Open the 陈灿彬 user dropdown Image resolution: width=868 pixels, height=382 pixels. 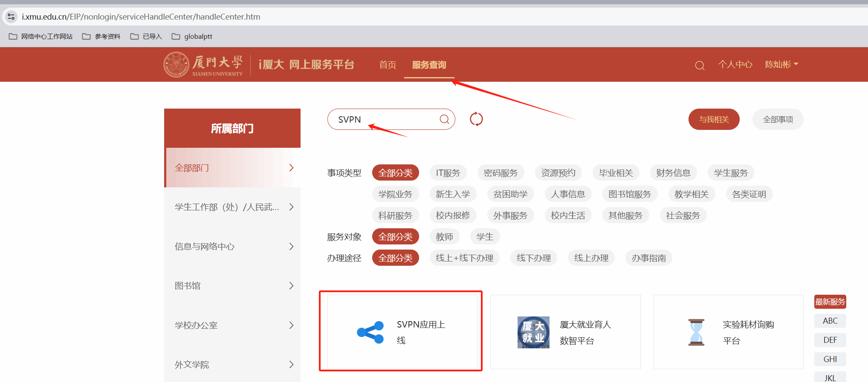coord(781,64)
